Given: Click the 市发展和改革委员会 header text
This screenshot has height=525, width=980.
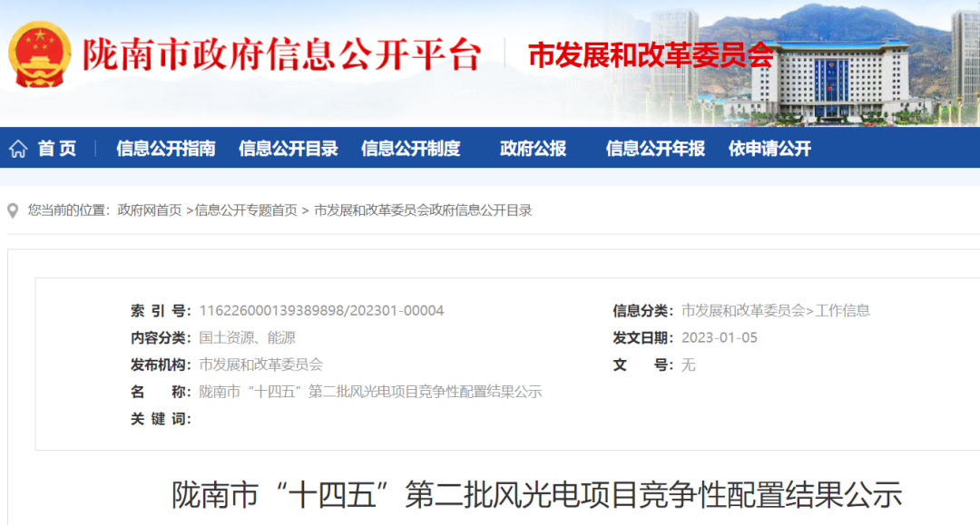Looking at the screenshot, I should [652, 54].
